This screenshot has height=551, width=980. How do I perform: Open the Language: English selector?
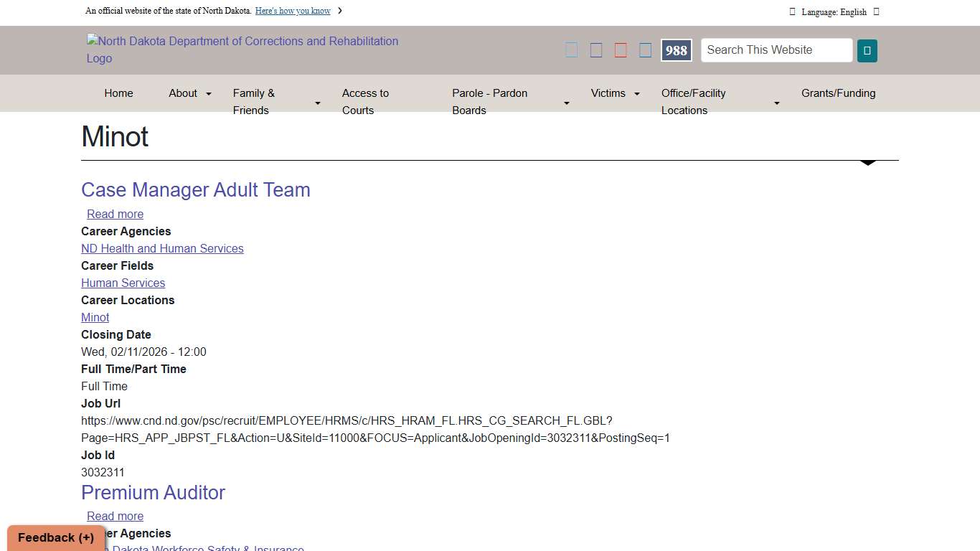[834, 11]
